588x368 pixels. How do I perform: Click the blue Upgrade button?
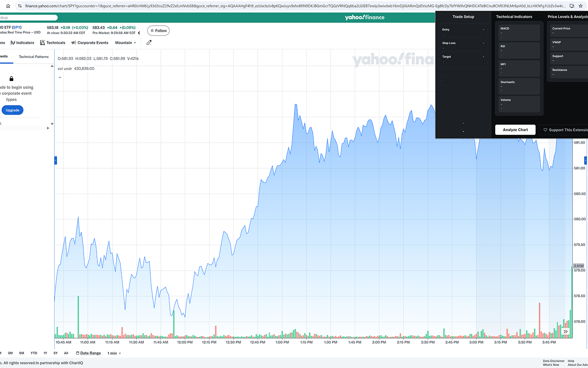click(x=12, y=110)
